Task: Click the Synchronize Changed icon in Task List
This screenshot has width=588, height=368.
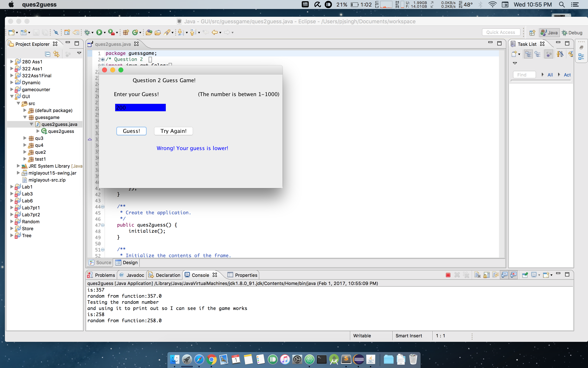Action: [x=570, y=54]
